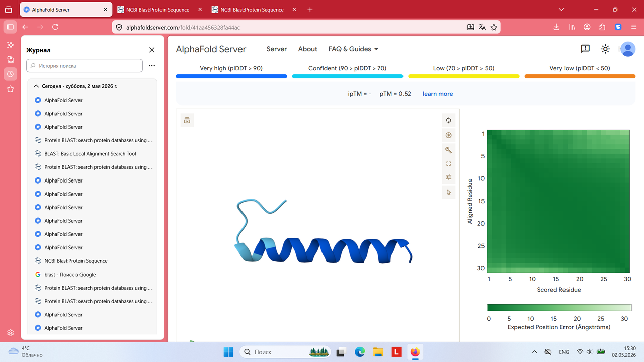Image resolution: width=644 pixels, height=362 pixels.
Task: Open the Firefox account toolbar icon
Action: pos(587,27)
